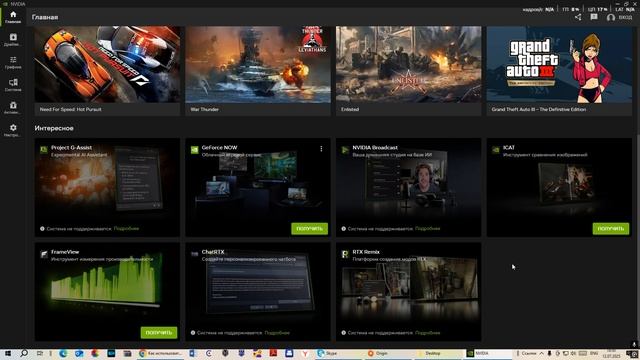
Task: Click the RTX Remix logo icon
Action: click(x=345, y=254)
